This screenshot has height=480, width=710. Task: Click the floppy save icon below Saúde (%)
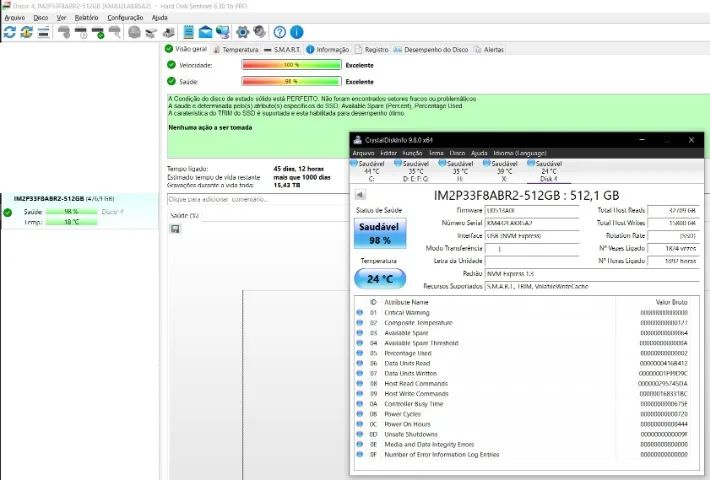175,229
